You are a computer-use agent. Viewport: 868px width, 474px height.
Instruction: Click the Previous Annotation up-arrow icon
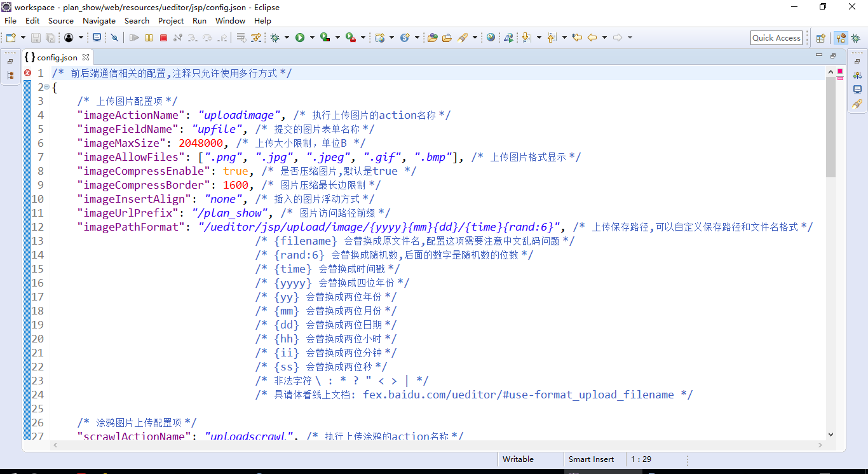(552, 37)
